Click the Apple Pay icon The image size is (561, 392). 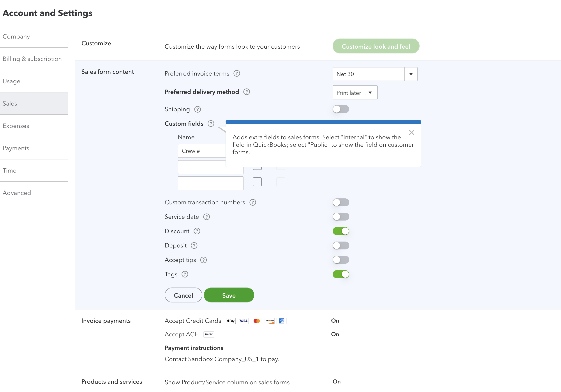tap(230, 321)
